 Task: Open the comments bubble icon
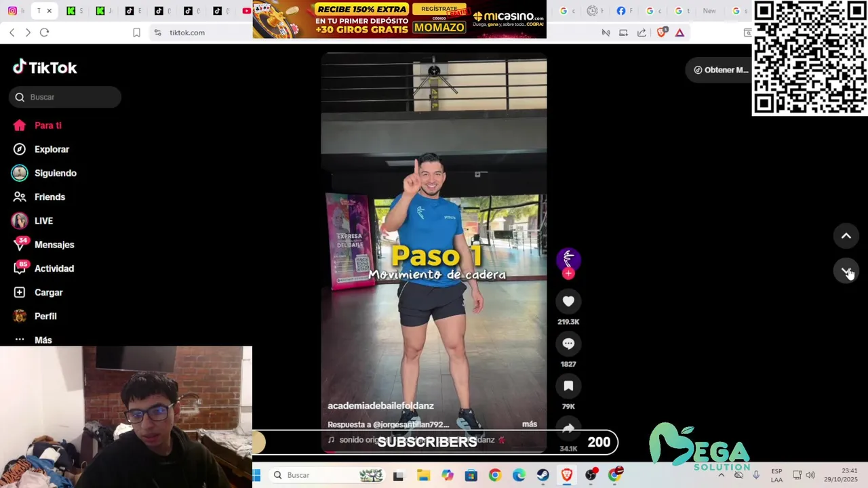pos(568,344)
